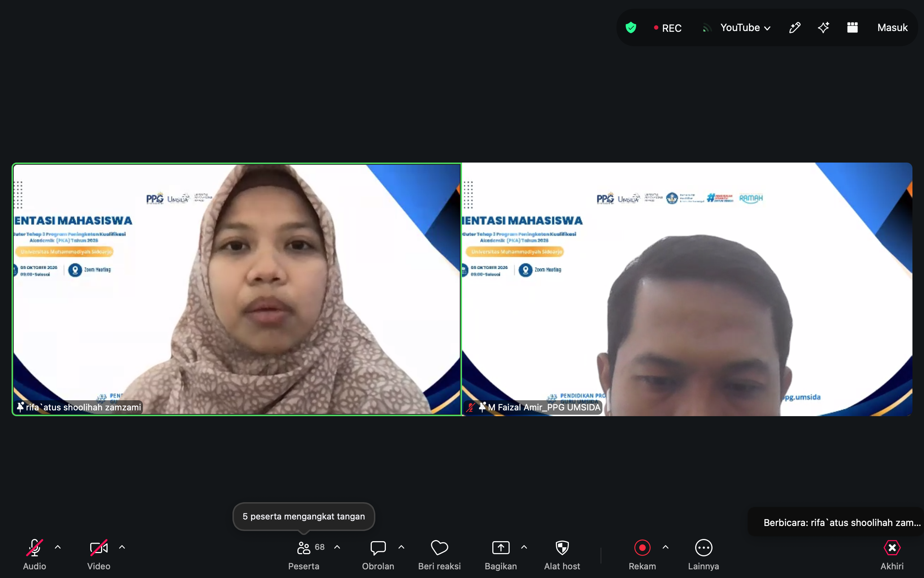Expand Rekam options chevron
Viewport: 924px width, 578px height.
[x=666, y=547]
